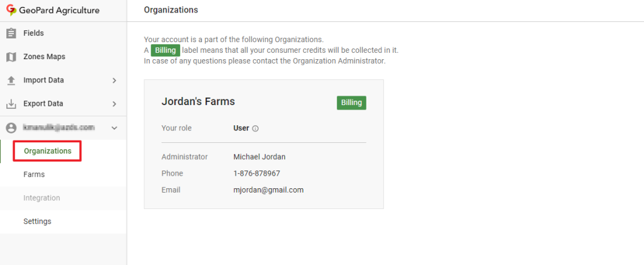Screen dimensions: 644x265
Task: Click the GeoPard Agriculture logo icon
Action: pos(11,10)
